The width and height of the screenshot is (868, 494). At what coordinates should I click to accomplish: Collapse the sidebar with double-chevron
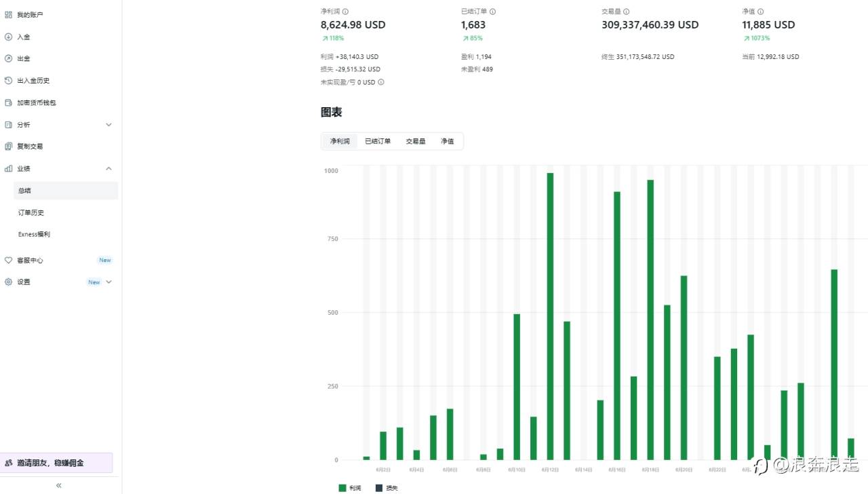click(59, 485)
